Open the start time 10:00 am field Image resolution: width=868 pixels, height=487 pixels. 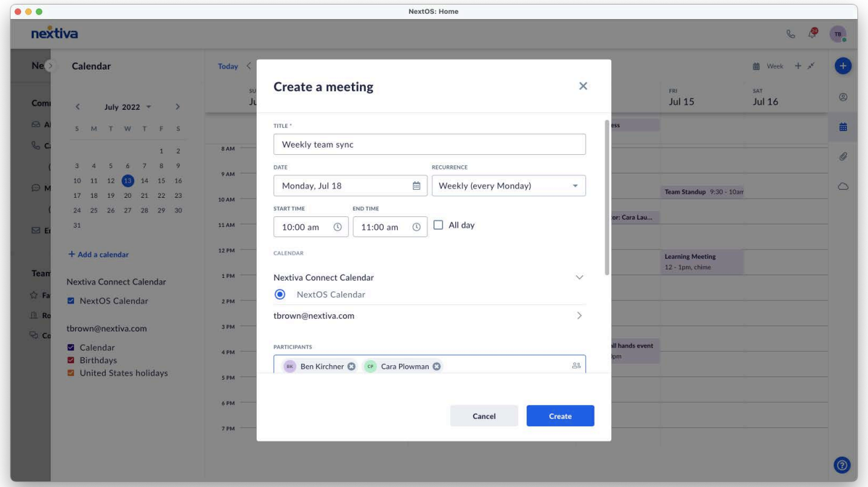[311, 227]
